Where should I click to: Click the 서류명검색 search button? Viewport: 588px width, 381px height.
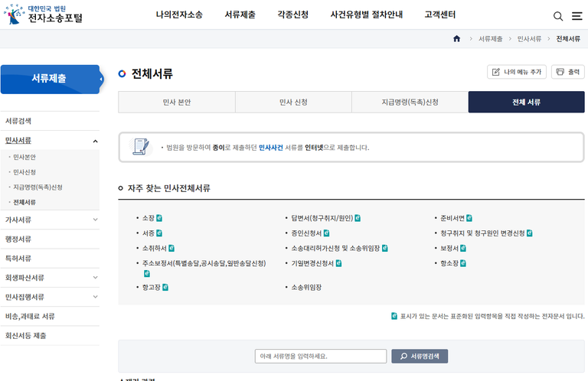click(x=420, y=356)
